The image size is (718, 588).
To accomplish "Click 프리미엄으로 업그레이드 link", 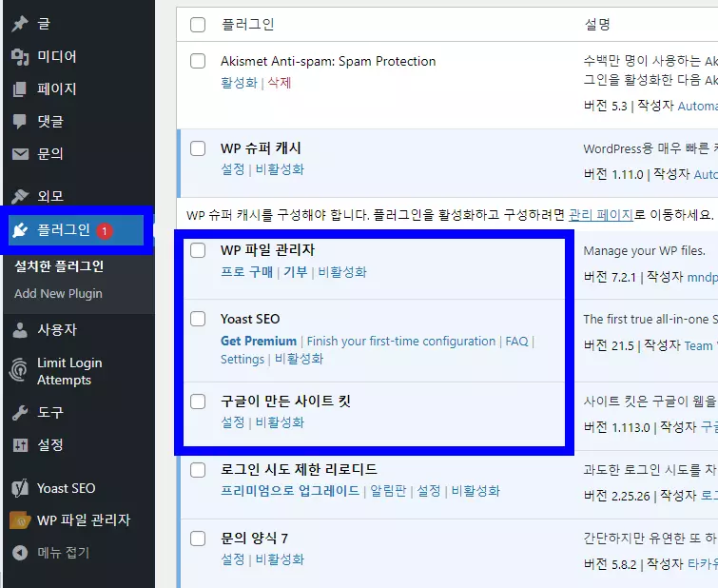I will pos(290,491).
